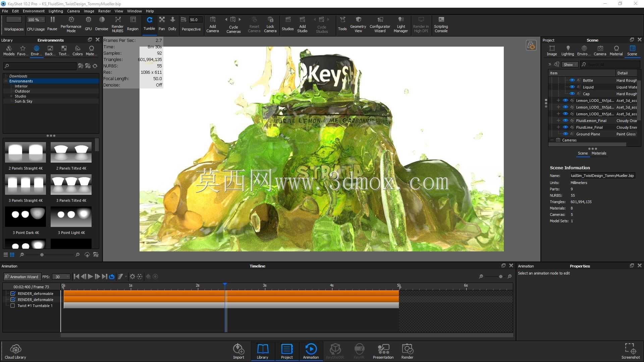Enable GPU rendering mode
This screenshot has width=644, height=362.
[88, 24]
